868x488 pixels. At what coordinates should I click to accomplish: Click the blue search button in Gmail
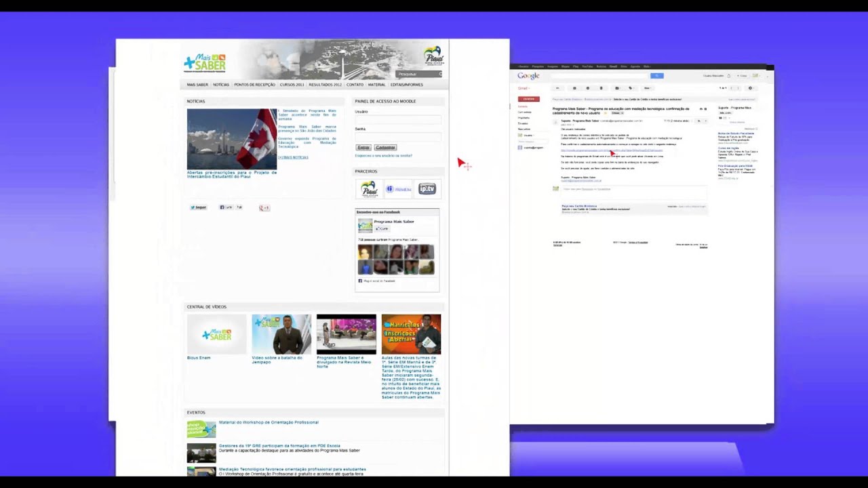click(x=657, y=76)
